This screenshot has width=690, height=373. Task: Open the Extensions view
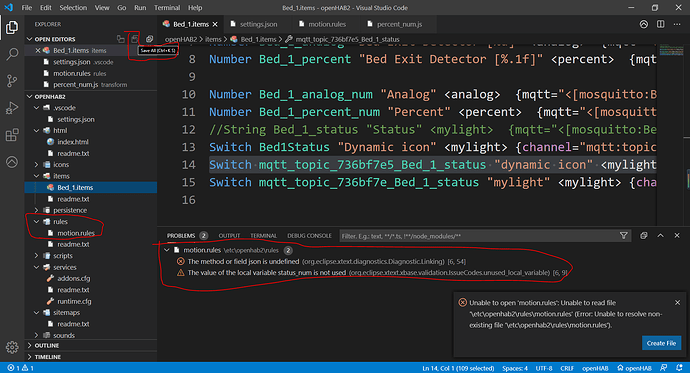click(12, 135)
